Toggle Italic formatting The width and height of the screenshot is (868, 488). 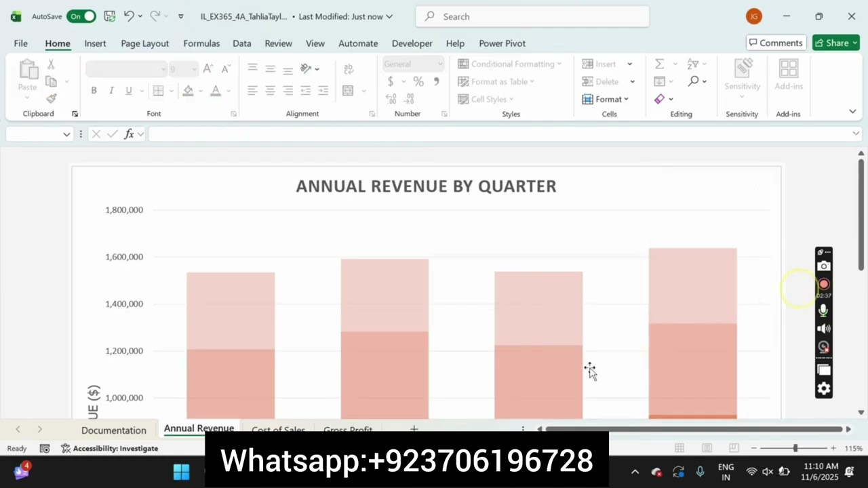point(111,91)
